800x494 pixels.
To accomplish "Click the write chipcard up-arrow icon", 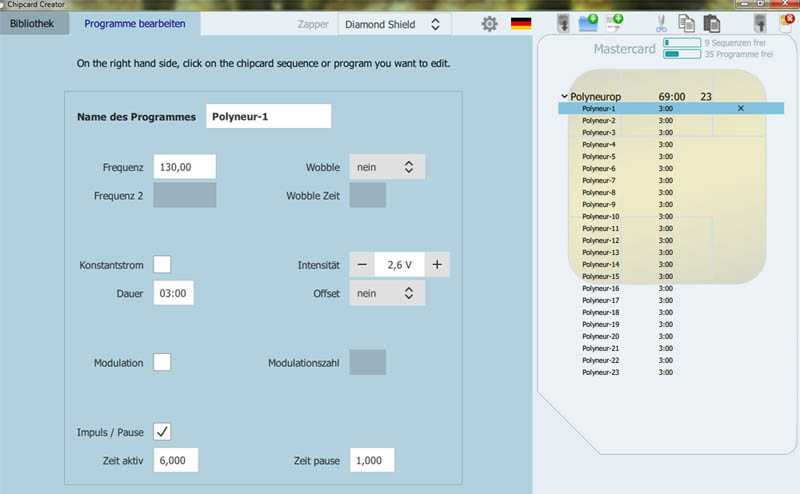I will tap(760, 23).
